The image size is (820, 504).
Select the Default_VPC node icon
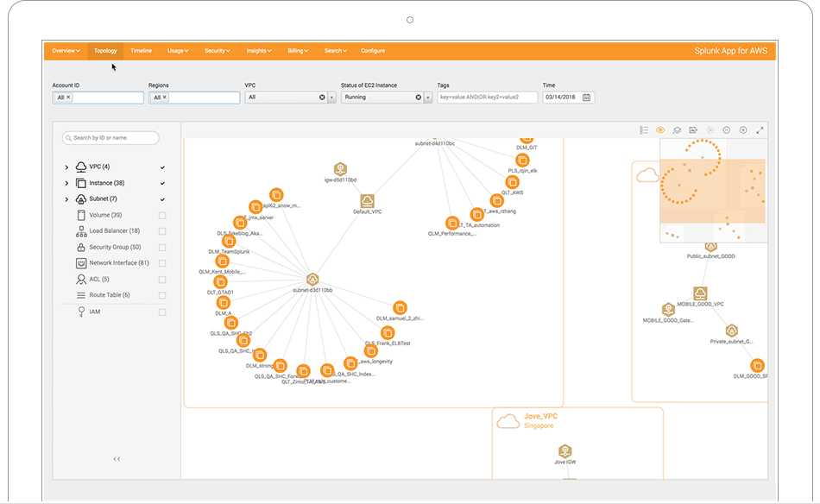[367, 201]
